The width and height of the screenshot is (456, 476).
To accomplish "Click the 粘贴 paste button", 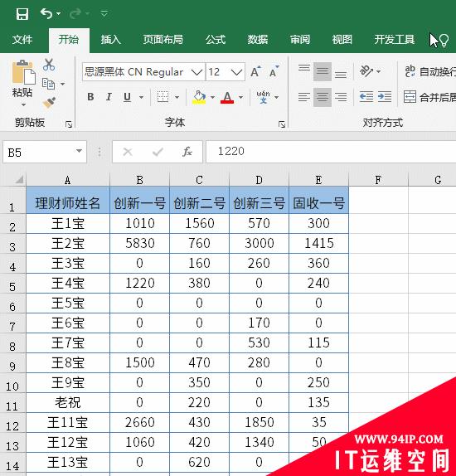I will (22, 83).
